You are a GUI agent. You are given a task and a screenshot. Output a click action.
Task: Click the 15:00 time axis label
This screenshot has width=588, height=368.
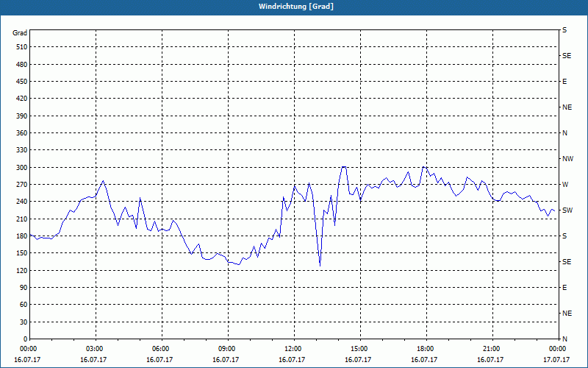pos(359,349)
